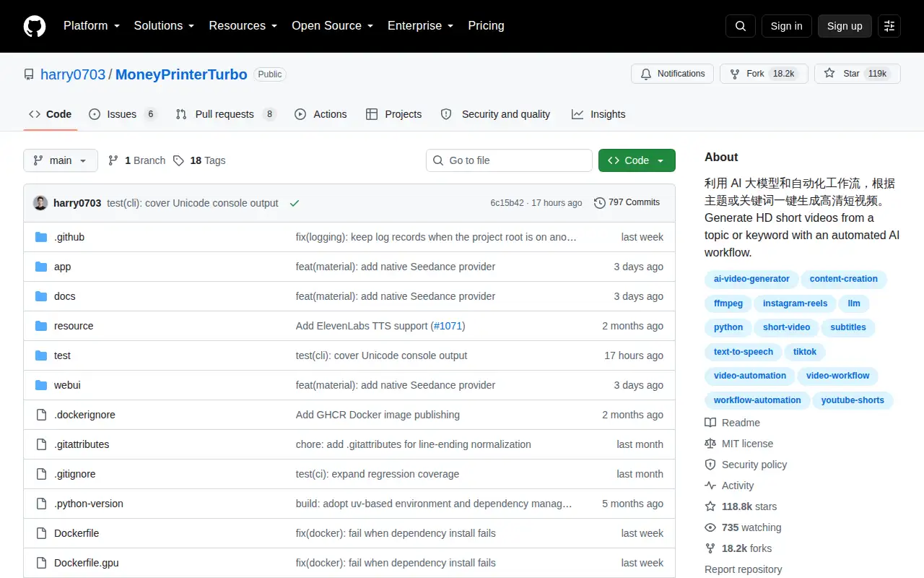Open the harry0703 owner link
Image resolution: width=924 pixels, height=578 pixels.
[x=73, y=74]
